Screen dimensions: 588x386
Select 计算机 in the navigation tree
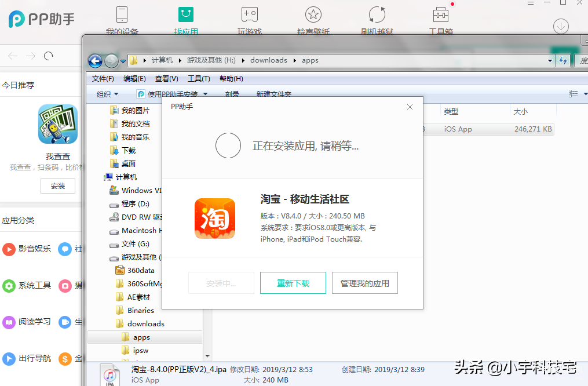(120, 177)
